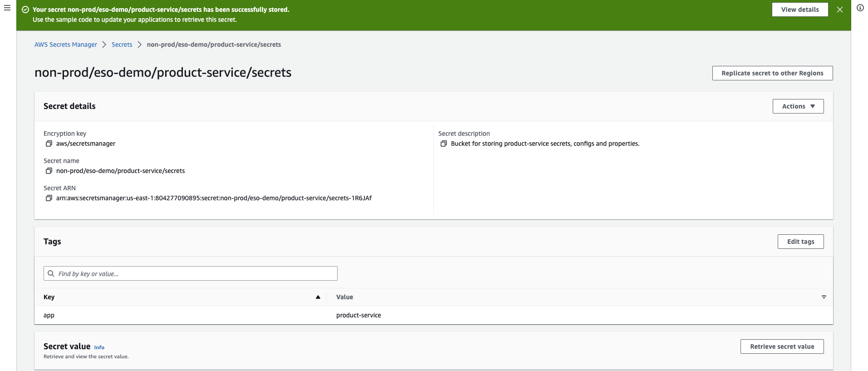Open the hamburger navigation menu
The width and height of the screenshot is (868, 371).
click(x=7, y=8)
